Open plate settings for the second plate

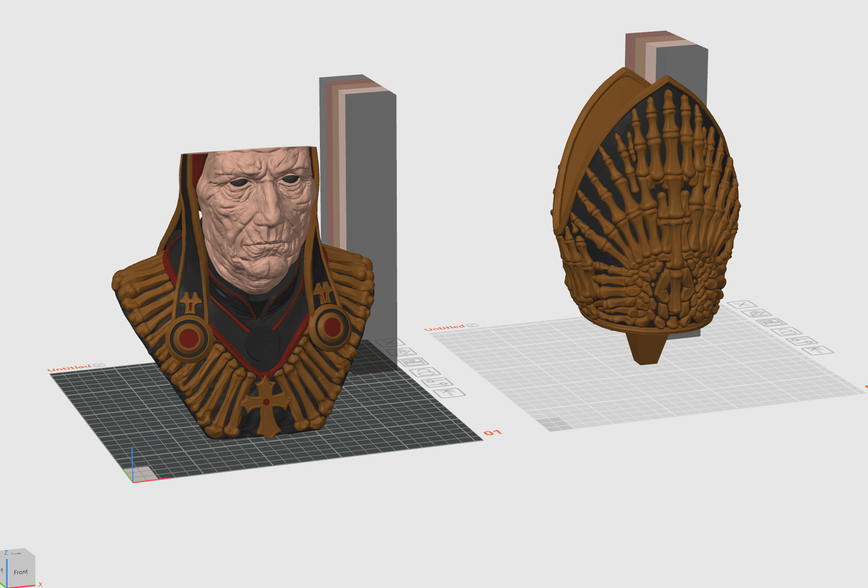tap(802, 341)
